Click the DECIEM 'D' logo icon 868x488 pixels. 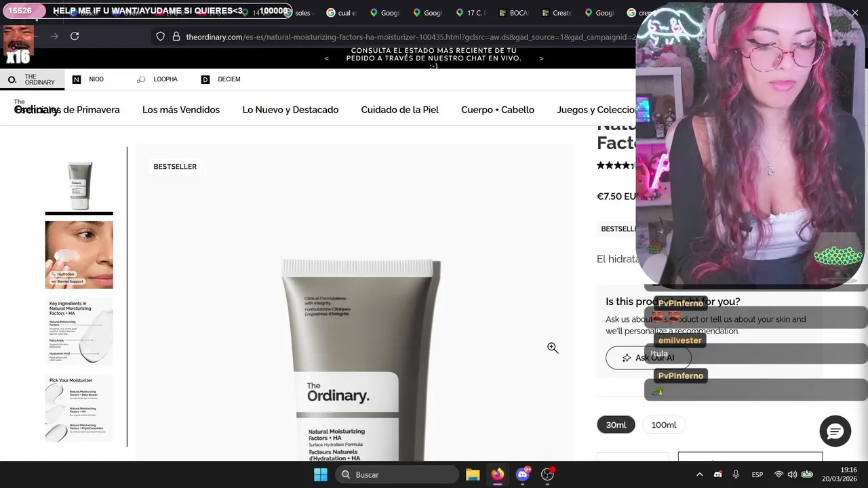pos(205,79)
